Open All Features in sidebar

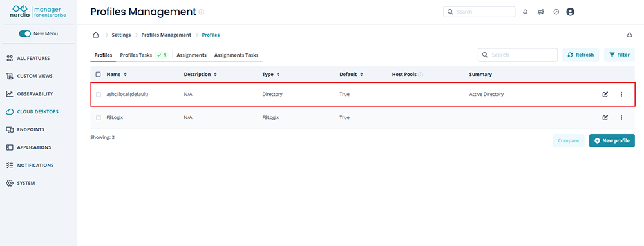coord(28,59)
